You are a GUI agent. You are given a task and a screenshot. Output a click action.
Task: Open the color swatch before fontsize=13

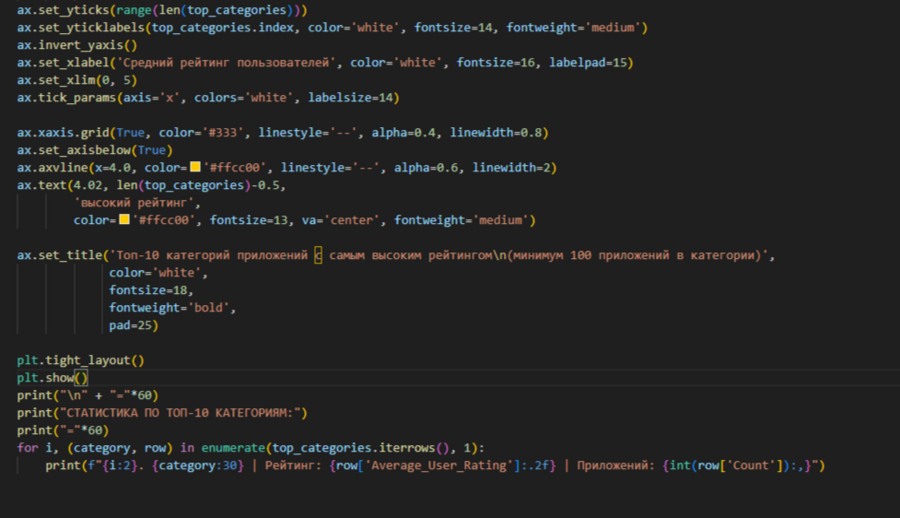pyautogui.click(x=124, y=220)
